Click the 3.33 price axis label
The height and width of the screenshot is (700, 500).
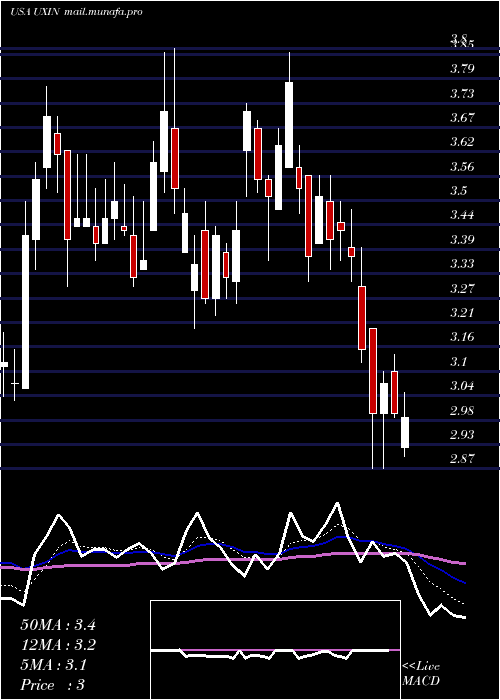click(462, 264)
